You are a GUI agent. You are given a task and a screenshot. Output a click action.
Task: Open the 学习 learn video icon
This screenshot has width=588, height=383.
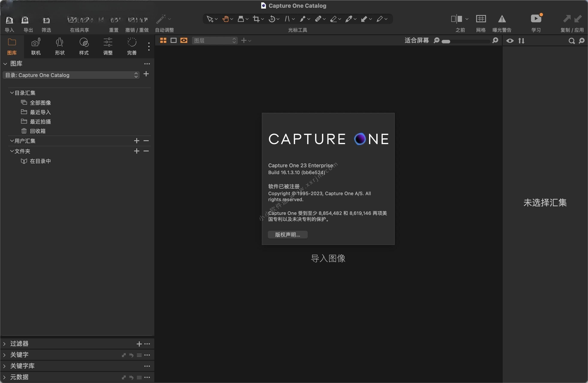536,18
